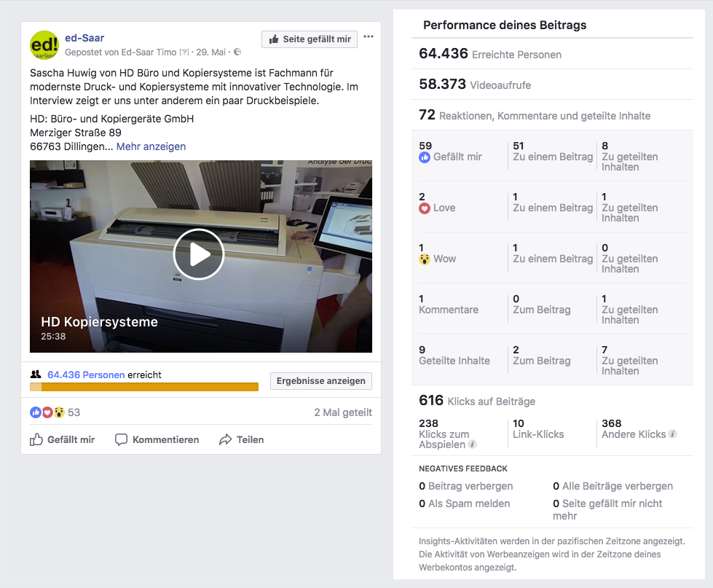Click the orange reach progress bar
713x588 pixels.
coord(144,387)
